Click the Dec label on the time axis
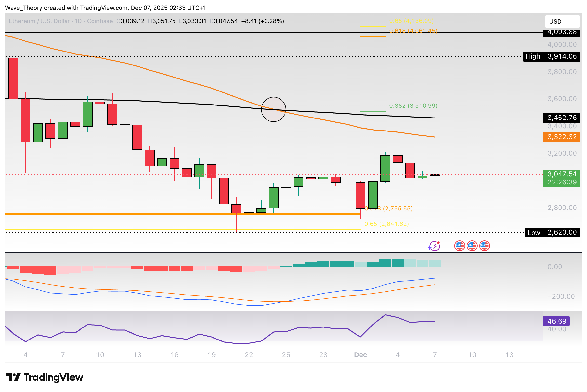This screenshot has width=587, height=392. (360, 354)
